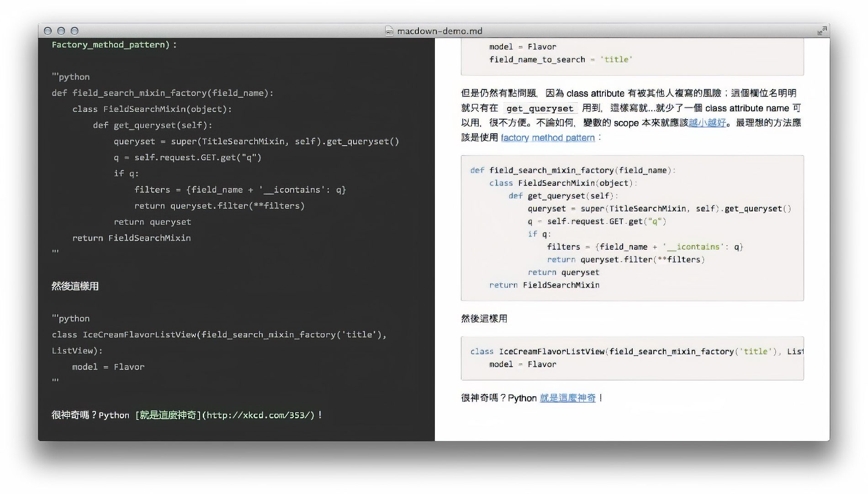
Task: Click the markdown document icon in title bar
Action: 389,31
